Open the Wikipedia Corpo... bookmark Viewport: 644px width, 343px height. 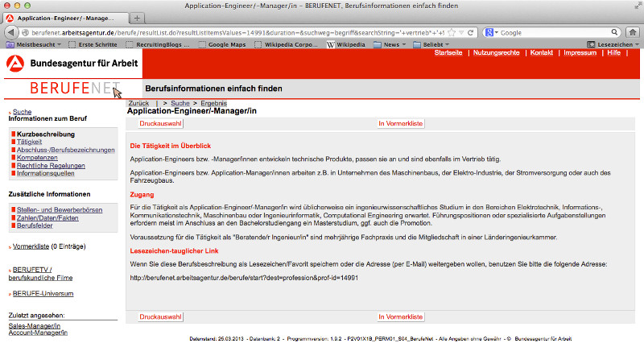[x=287, y=44]
